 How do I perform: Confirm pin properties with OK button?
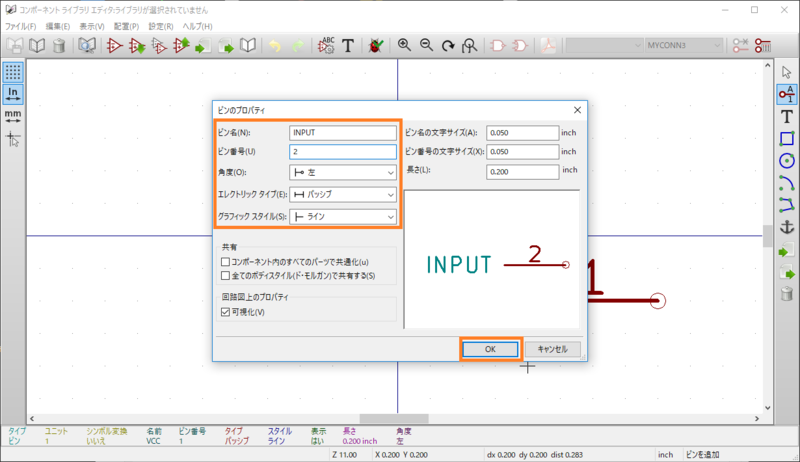[490, 349]
